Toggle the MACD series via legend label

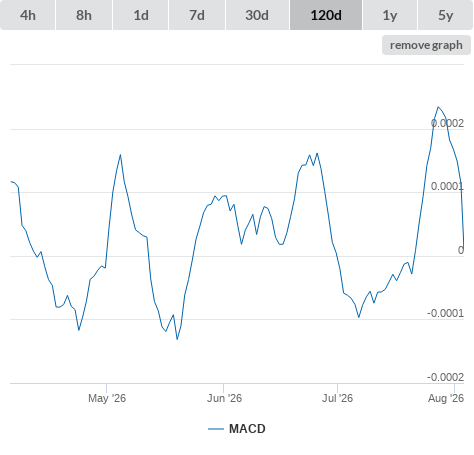click(247, 429)
